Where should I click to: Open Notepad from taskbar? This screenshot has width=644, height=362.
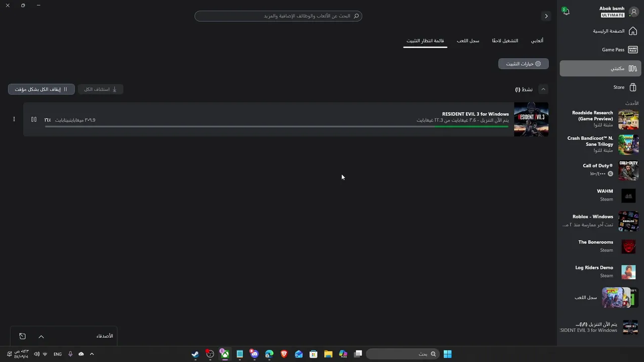pos(239,354)
